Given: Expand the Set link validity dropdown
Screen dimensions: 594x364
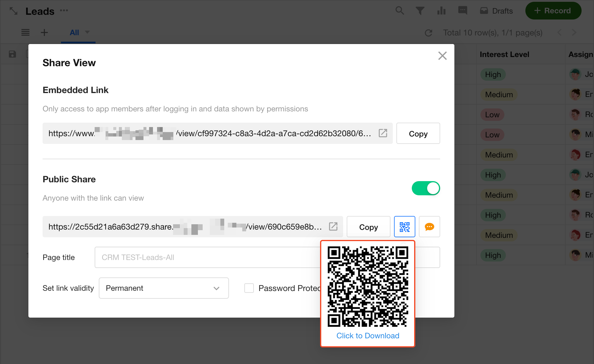Looking at the screenshot, I should click(164, 288).
